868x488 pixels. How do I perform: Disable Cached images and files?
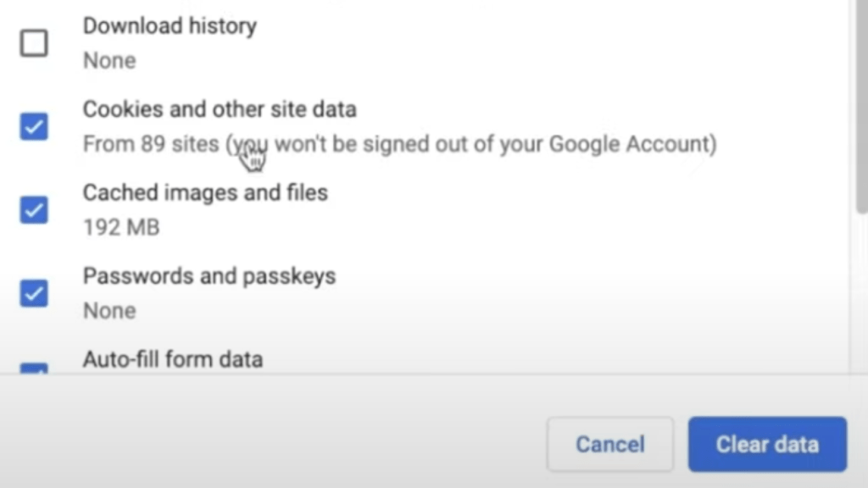(33, 209)
